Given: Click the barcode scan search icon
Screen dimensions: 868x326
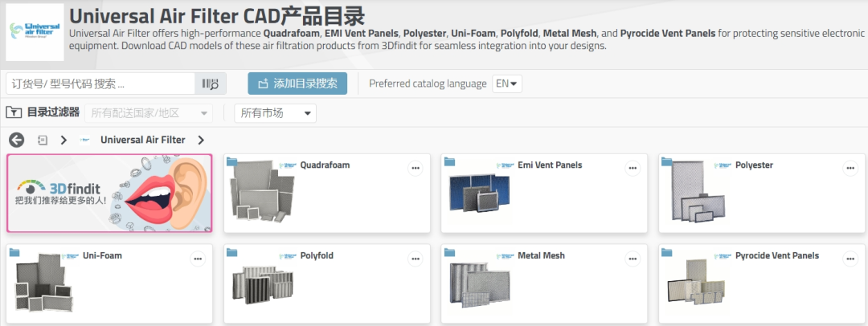Looking at the screenshot, I should (211, 84).
